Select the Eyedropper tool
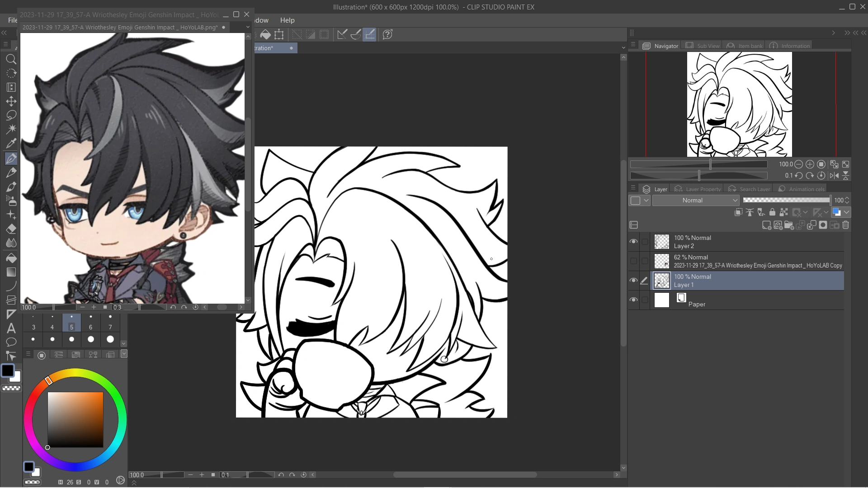This screenshot has width=868, height=488. pos(11,143)
